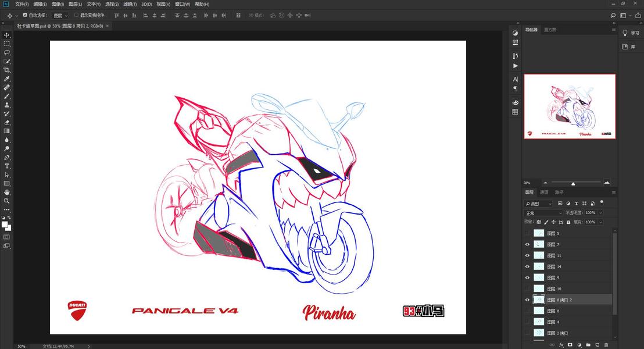Viewport: 644px width, 349px height.
Task: Select the Move tool in the toolbox
Action: click(6, 35)
